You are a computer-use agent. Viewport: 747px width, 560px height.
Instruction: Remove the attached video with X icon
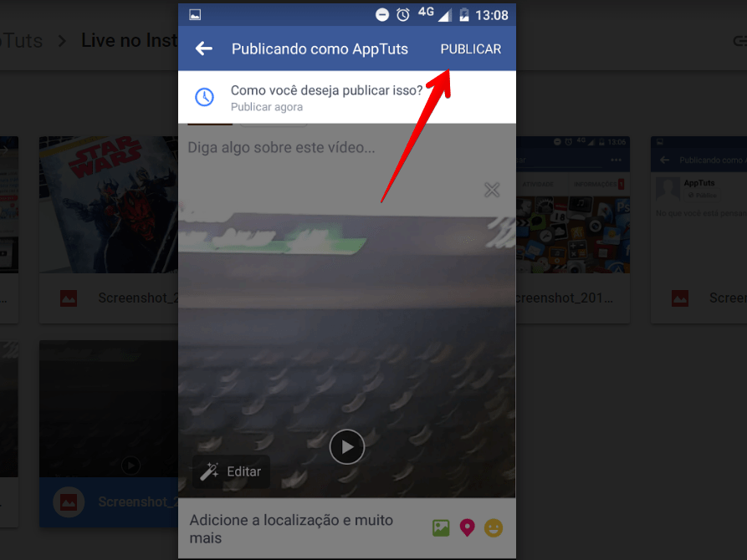point(492,190)
